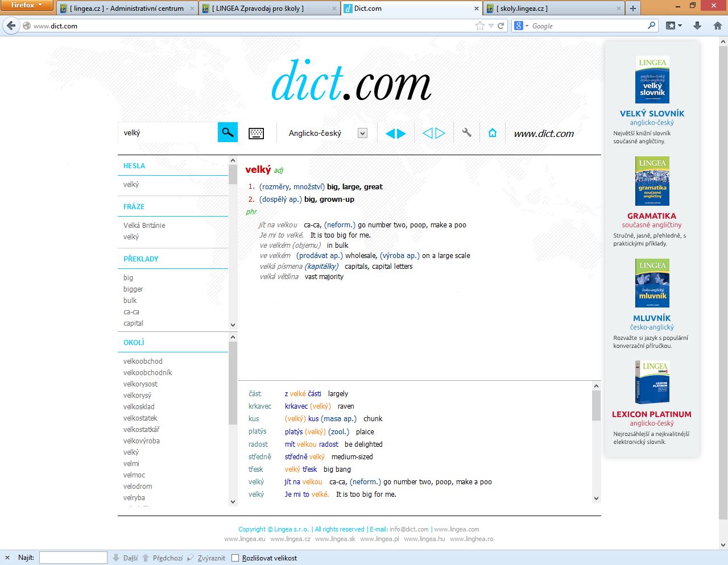Screen dimensions: 728x565
Task: Click the Hesla list scroll-up arrow
Action: point(233,160)
